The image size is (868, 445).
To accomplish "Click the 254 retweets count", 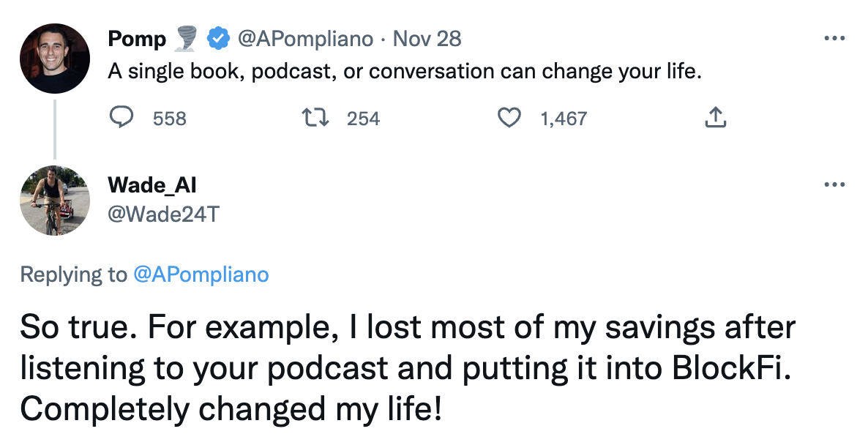I will [363, 119].
